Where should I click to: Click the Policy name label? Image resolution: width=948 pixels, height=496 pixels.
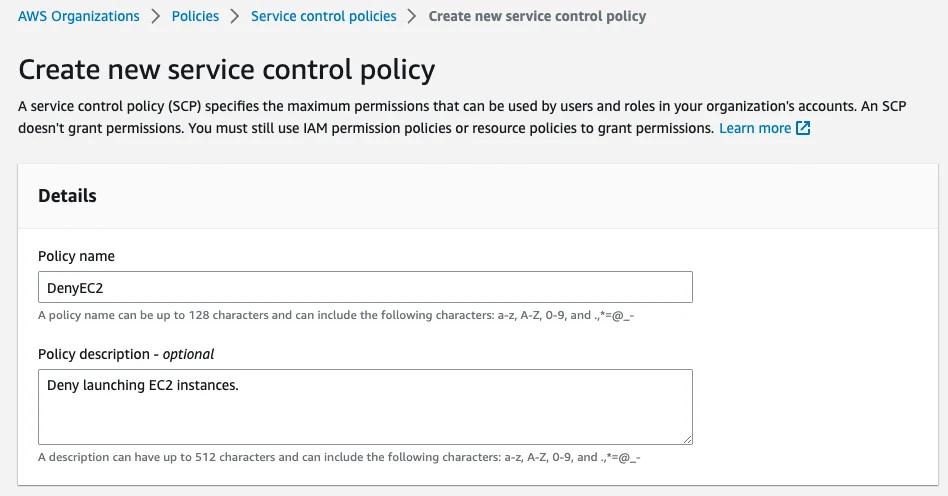76,256
